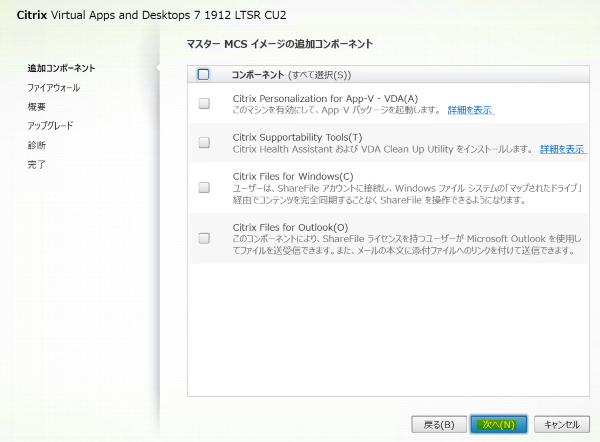
Task: Click the App-V パッケージ description text
Action: (337, 110)
